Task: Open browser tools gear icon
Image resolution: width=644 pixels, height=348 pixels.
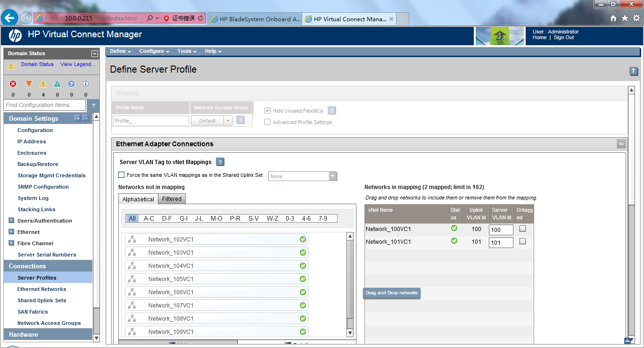Action: pyautogui.click(x=636, y=18)
